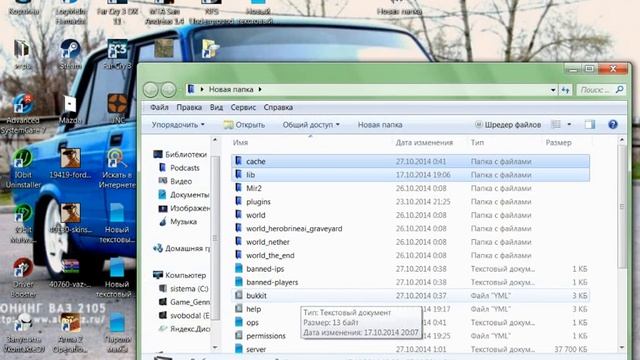640x360 pixels.
Task: Open the Advanced SystemCare 7 shortcut
Action: pyautogui.click(x=23, y=114)
